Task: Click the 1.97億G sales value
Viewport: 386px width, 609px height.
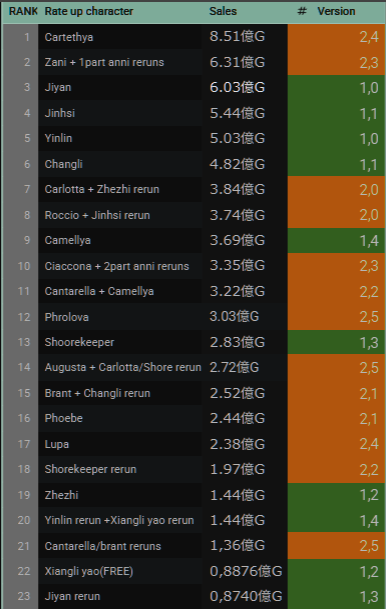Action: 237,469
